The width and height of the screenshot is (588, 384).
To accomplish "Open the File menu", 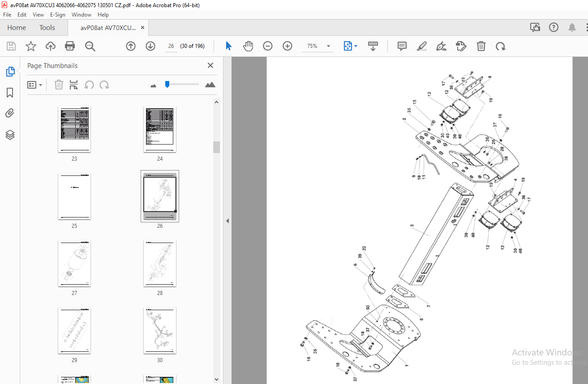I will point(7,14).
